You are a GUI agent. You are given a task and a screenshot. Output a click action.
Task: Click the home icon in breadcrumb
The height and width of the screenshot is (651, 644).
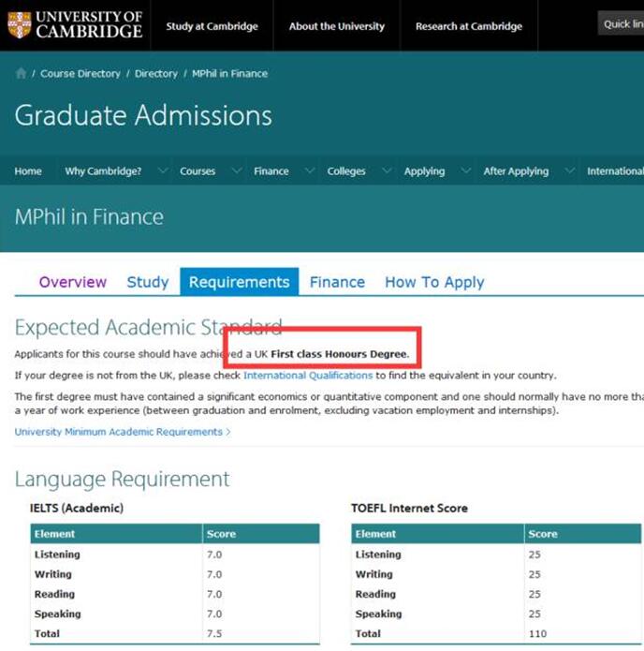click(21, 74)
